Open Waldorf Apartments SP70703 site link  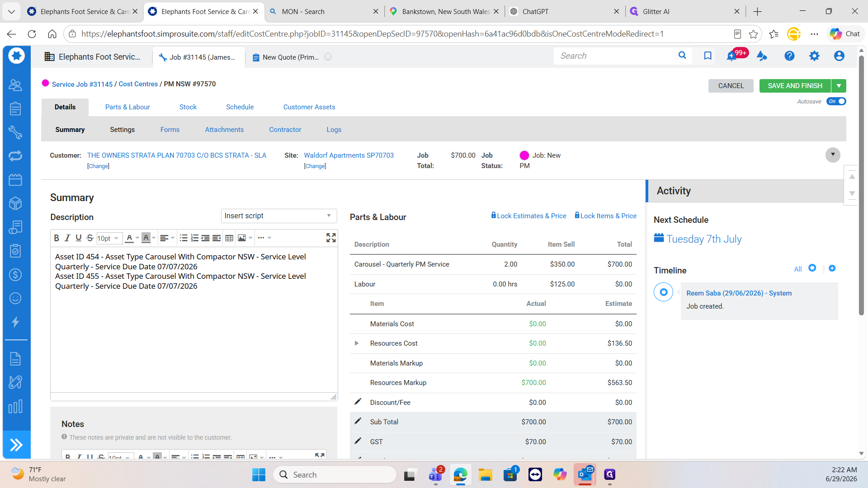349,155
